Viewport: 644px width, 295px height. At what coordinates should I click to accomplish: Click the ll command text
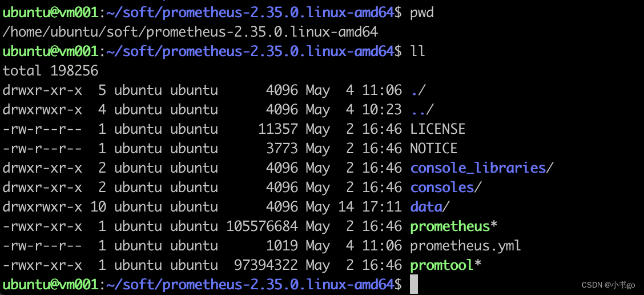[x=417, y=51]
